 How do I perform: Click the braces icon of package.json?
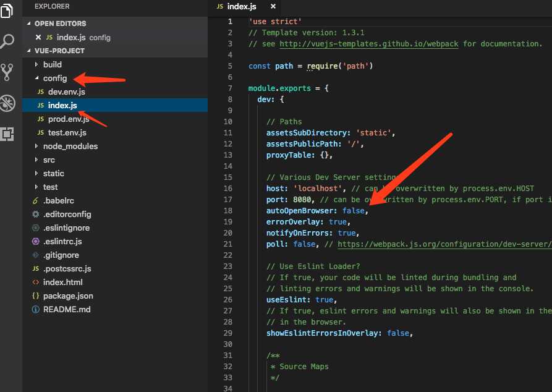[x=36, y=296]
